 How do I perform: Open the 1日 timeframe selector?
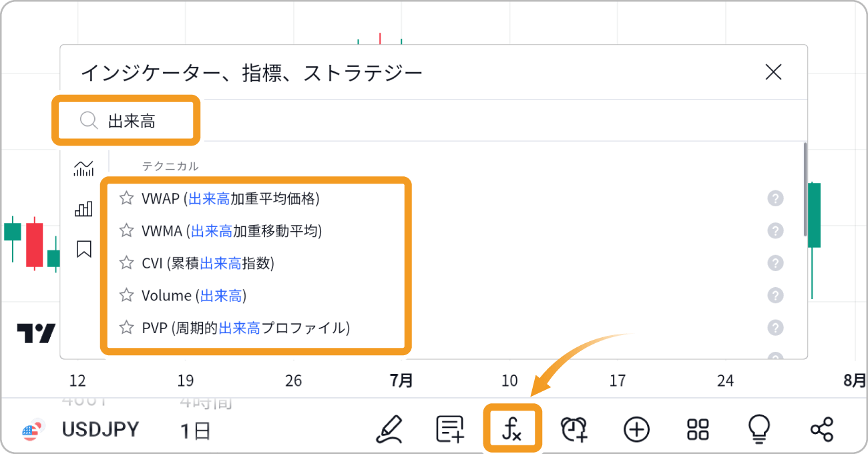(x=196, y=431)
